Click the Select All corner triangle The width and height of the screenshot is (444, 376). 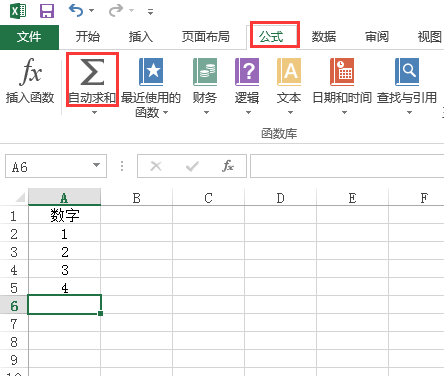(20, 197)
